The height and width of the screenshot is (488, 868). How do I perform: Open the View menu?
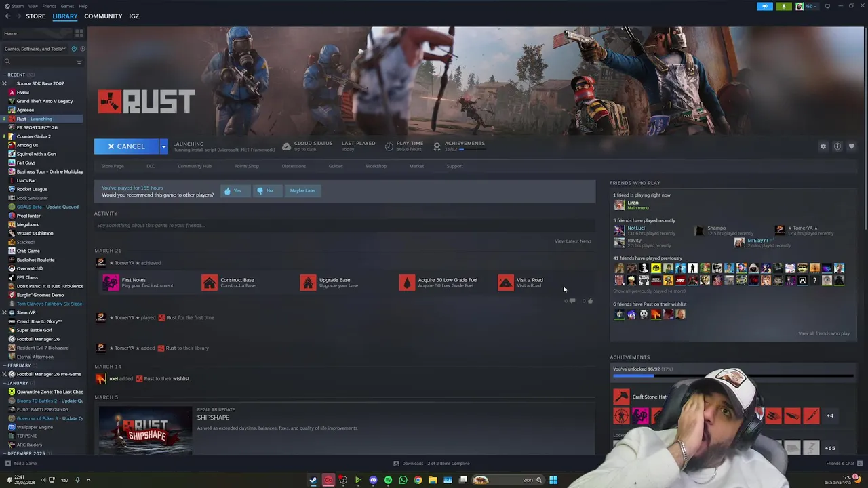[x=33, y=6]
